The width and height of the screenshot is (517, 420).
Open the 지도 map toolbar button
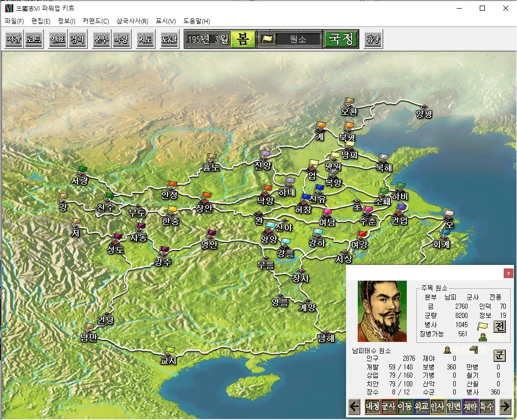coord(145,39)
